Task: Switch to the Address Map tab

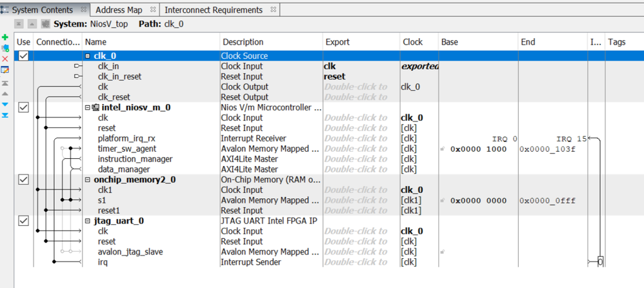Action: pos(119,10)
